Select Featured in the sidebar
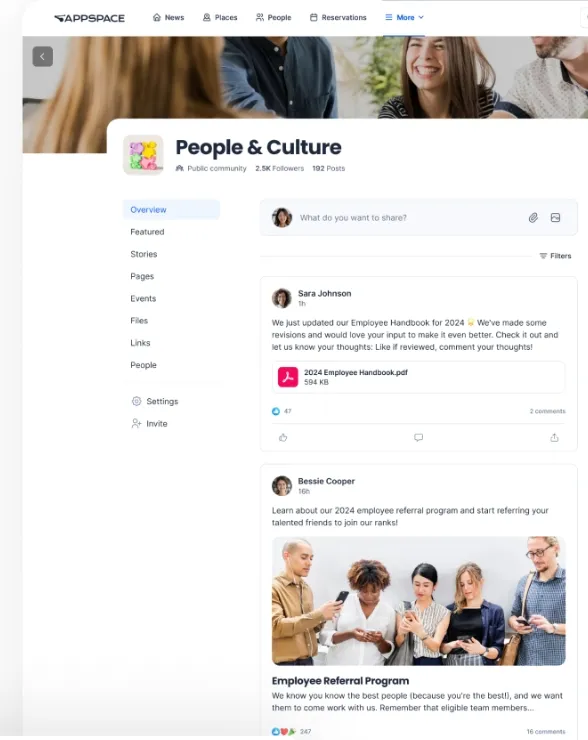The width and height of the screenshot is (588, 740). pos(147,232)
